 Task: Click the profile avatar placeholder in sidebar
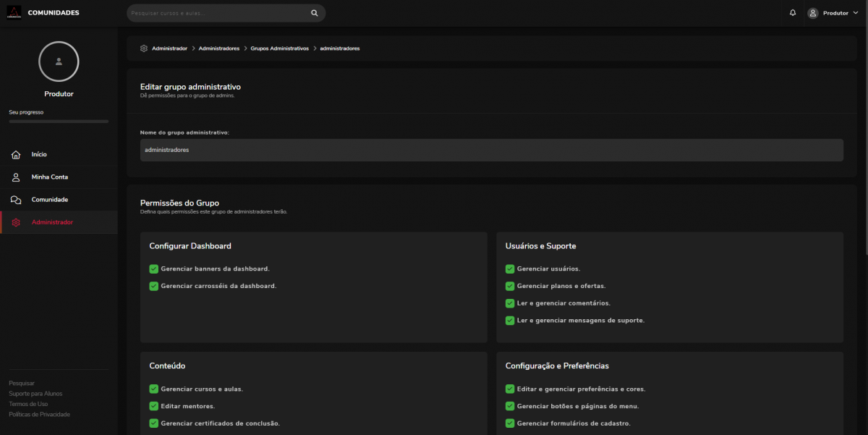pos(59,62)
